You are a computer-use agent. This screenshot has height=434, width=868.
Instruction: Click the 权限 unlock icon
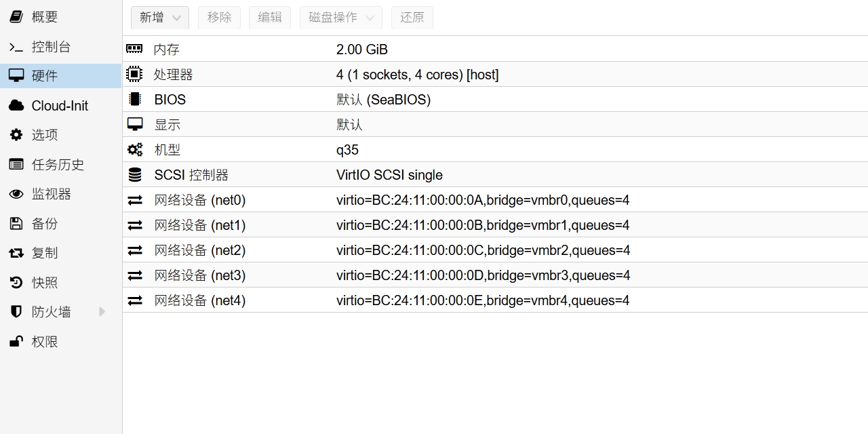click(16, 341)
